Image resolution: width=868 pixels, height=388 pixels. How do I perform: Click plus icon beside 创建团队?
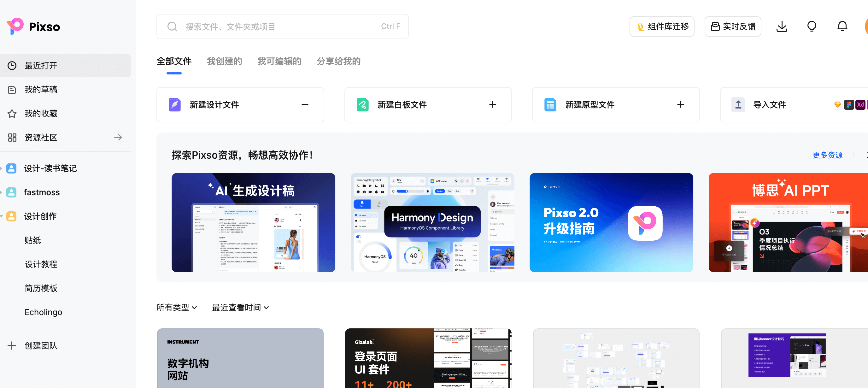point(12,345)
